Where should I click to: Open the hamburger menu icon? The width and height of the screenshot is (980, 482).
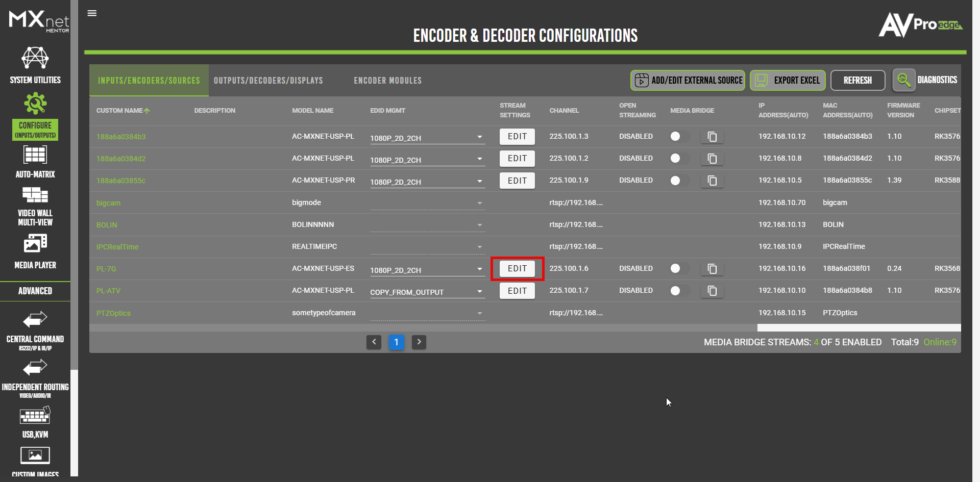click(x=92, y=13)
